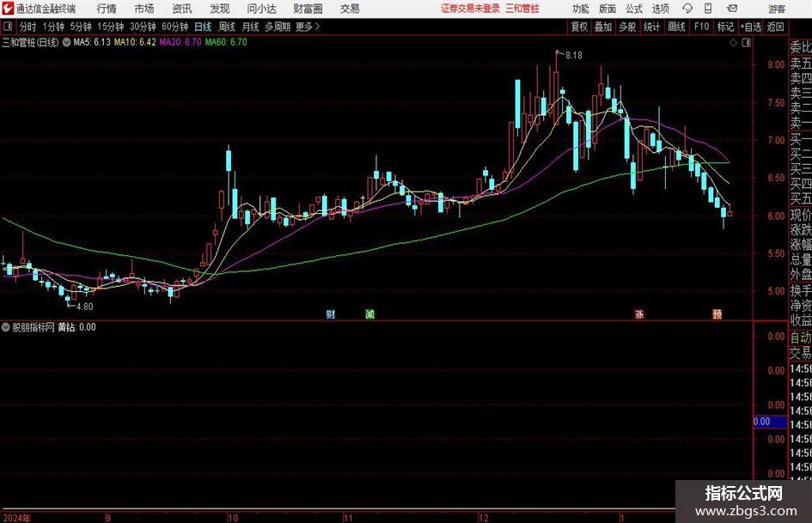Click the 统计 statistics button
The image size is (812, 523).
[651, 27]
